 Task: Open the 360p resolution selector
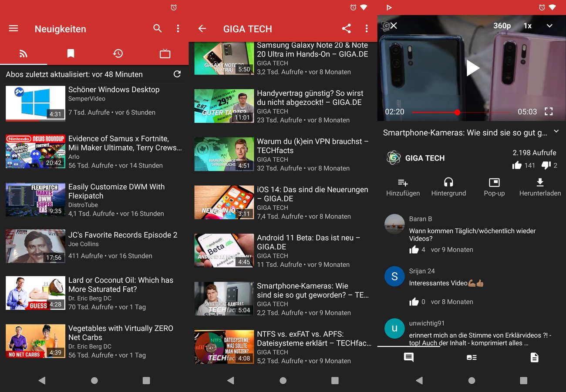point(502,26)
